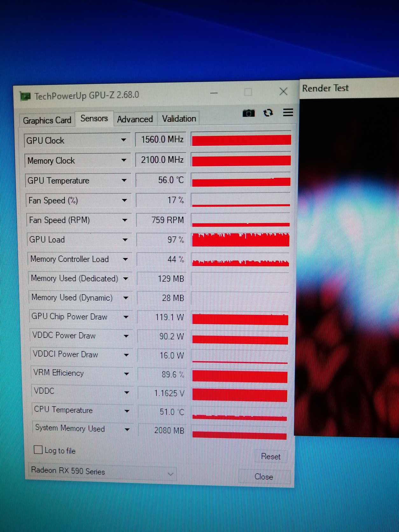
Task: Open the VRM Efficiency dropdown
Action: click(x=127, y=374)
